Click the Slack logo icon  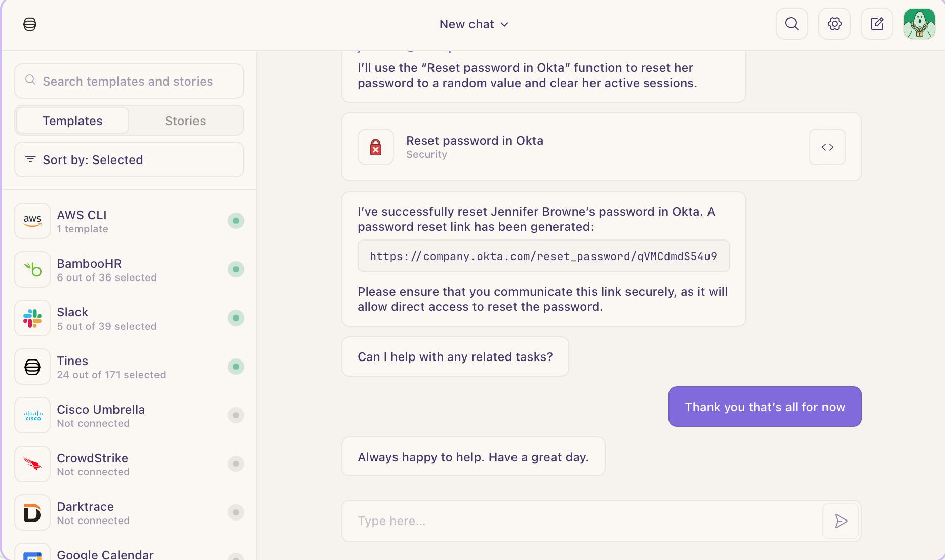[32, 318]
